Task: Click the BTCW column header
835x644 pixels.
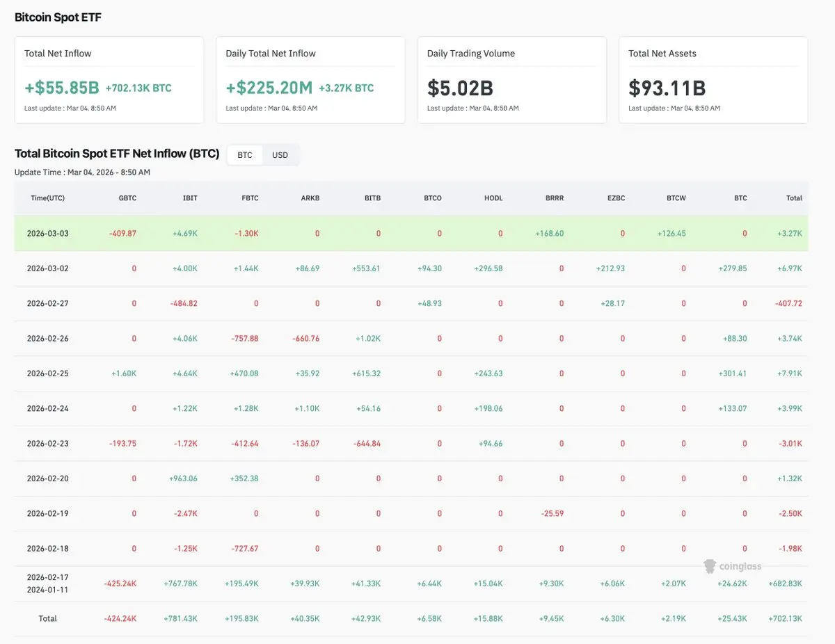Action: click(676, 198)
